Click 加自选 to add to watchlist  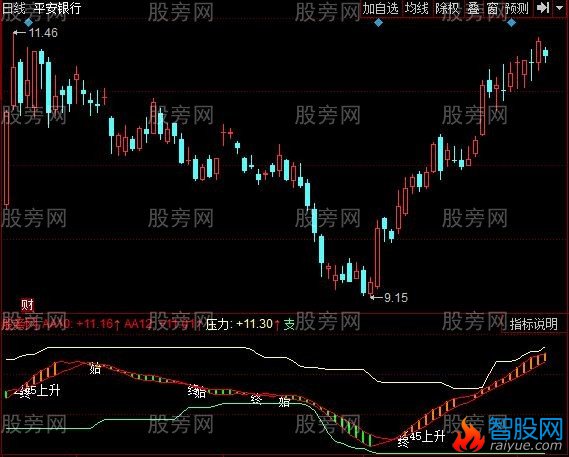[380, 8]
